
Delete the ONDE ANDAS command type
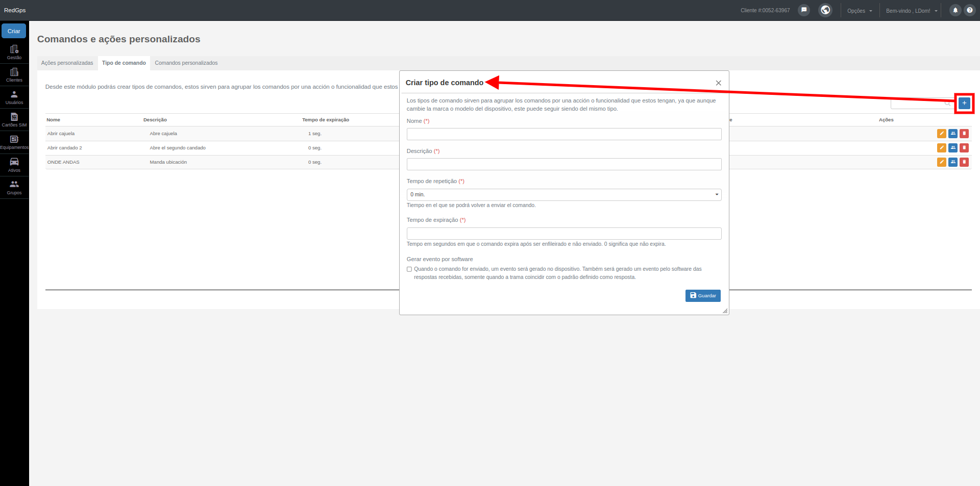pos(964,162)
